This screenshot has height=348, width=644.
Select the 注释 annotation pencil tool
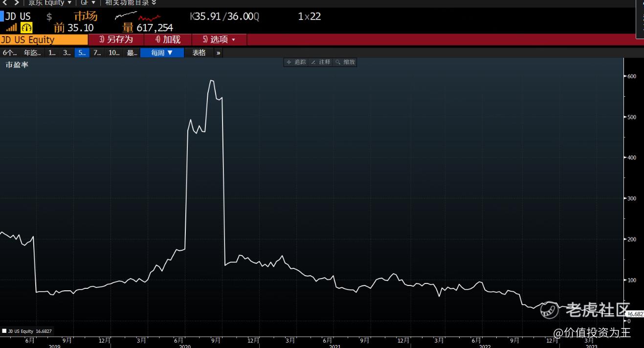pos(321,62)
